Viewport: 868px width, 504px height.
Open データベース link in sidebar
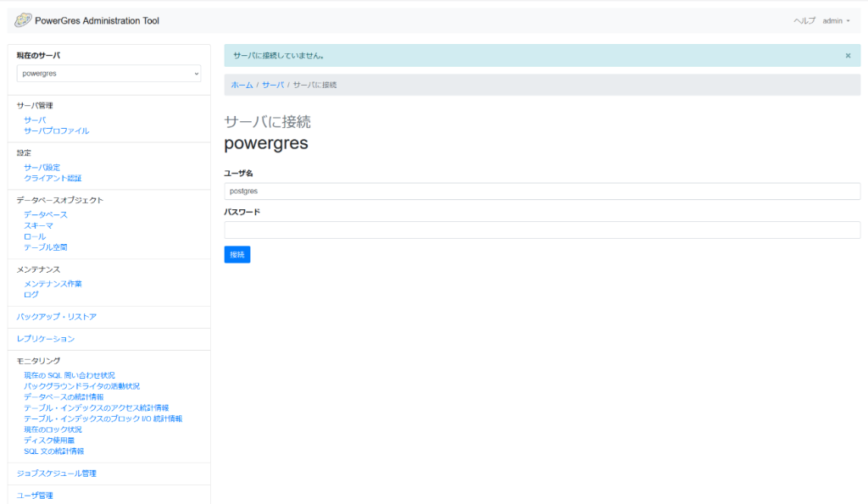pyautogui.click(x=46, y=214)
